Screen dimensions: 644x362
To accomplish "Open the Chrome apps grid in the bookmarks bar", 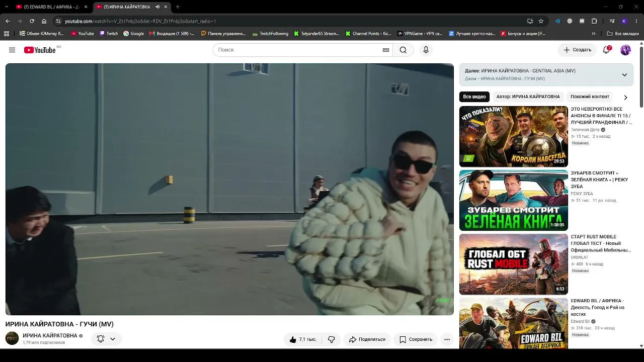I will coord(7,34).
